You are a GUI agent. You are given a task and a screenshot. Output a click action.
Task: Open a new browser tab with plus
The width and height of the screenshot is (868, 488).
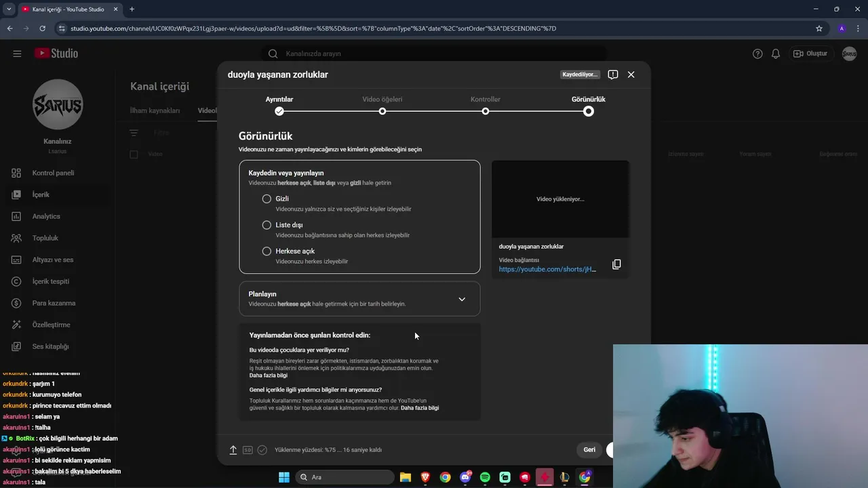132,9
